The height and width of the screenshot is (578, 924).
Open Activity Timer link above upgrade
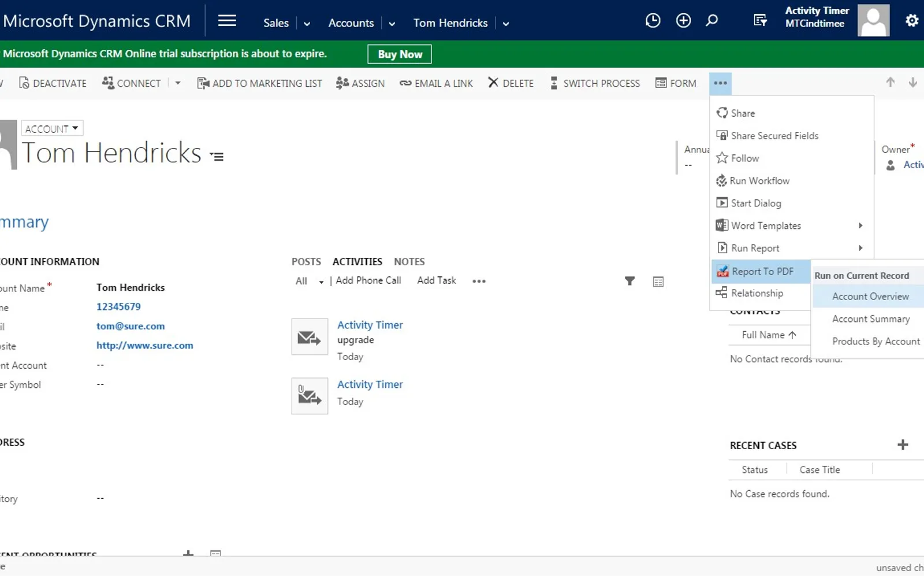coord(370,325)
